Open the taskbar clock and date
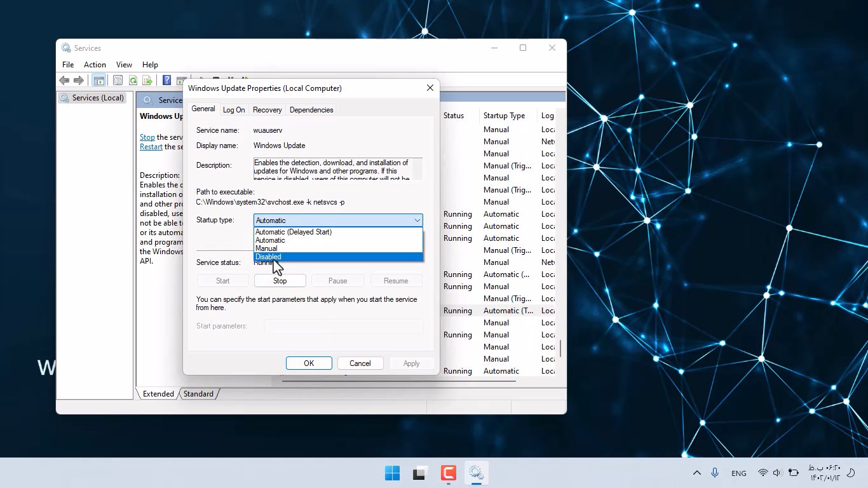Viewport: 868px width, 488px height. [825, 473]
